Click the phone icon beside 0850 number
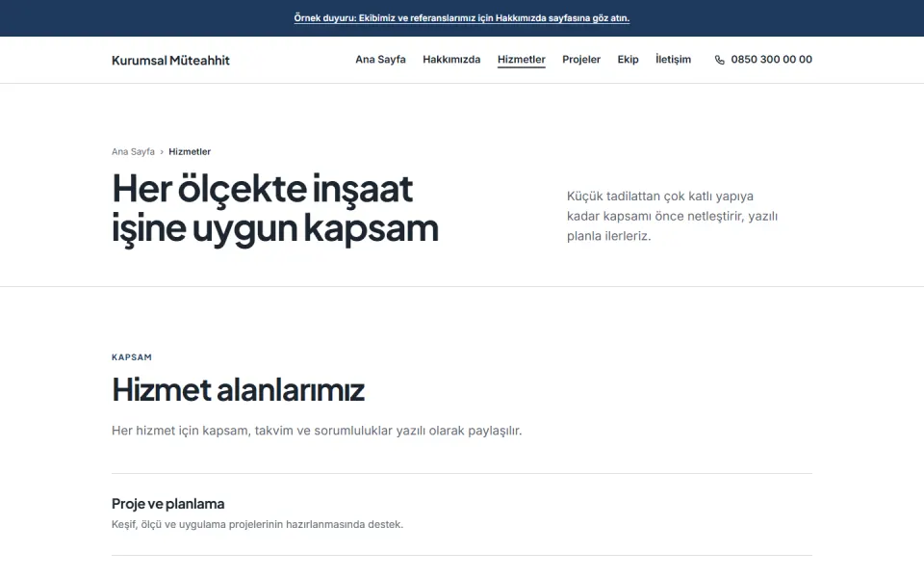 pyautogui.click(x=720, y=60)
